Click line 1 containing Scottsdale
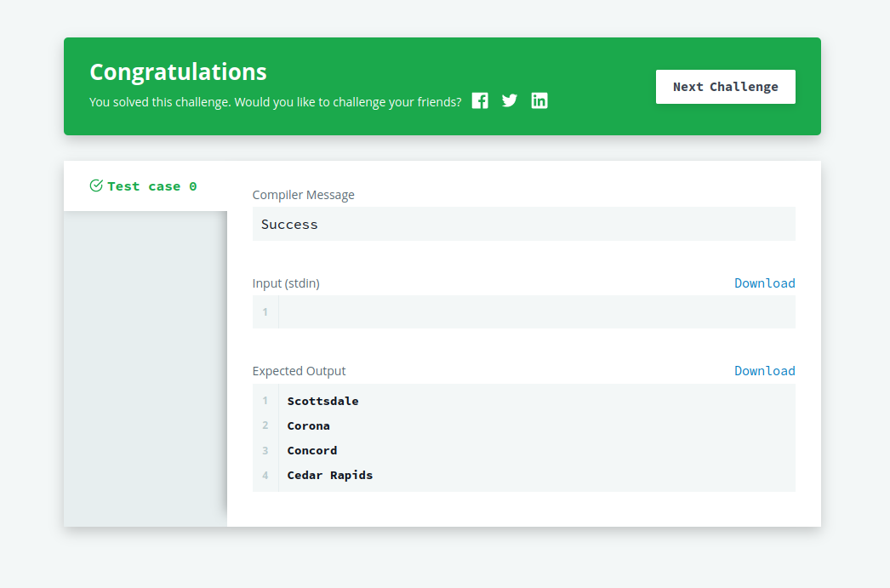Image resolution: width=890 pixels, height=588 pixels. click(322, 401)
